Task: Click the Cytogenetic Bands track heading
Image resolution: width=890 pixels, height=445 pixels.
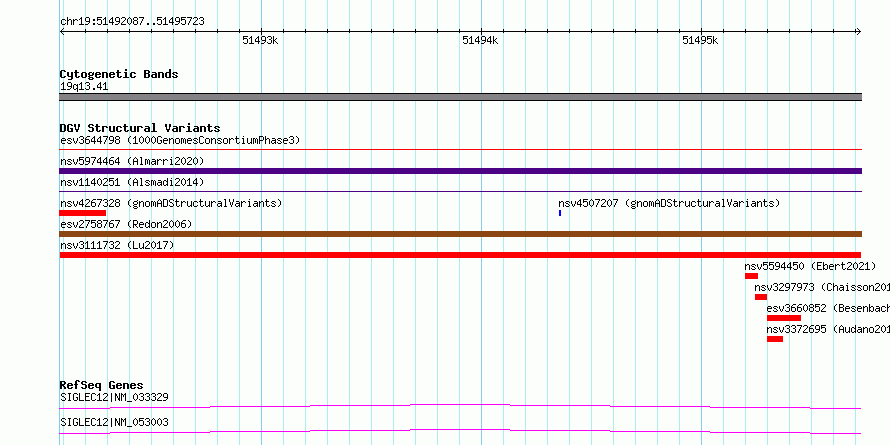Action: point(119,74)
